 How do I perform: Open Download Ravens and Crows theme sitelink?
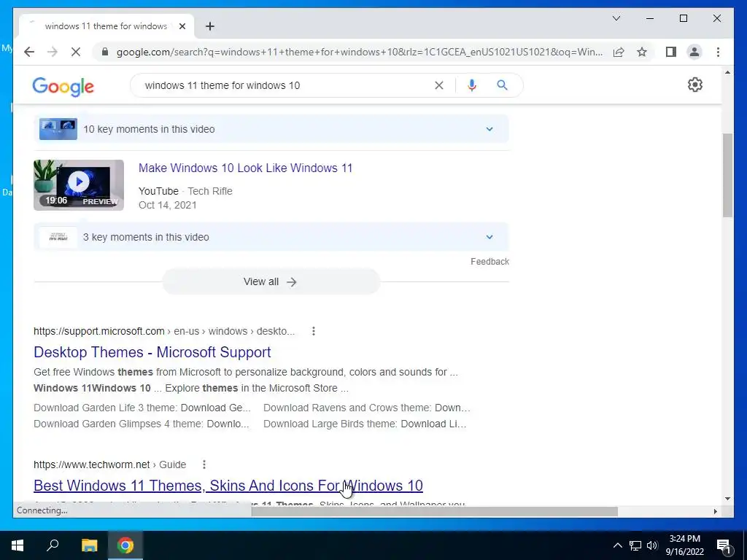(367, 408)
